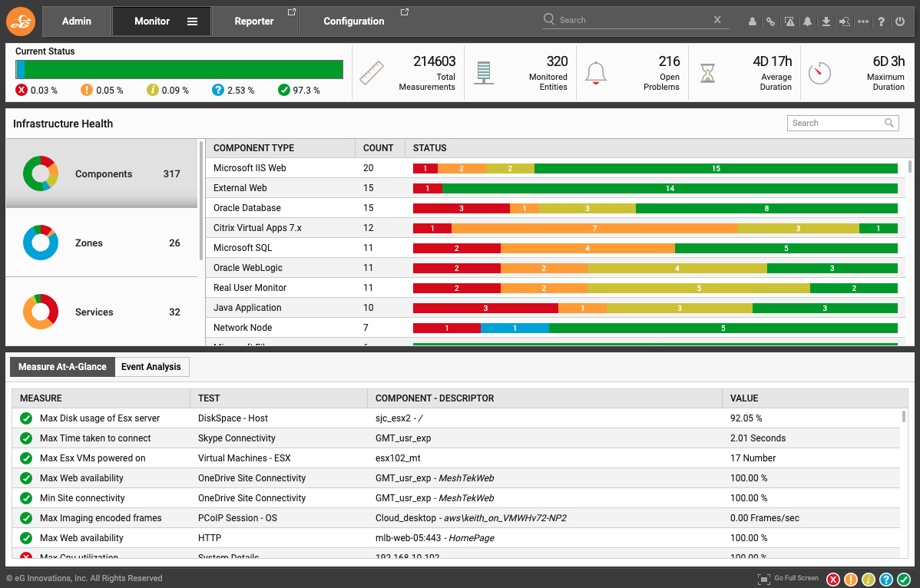
Task: Click the eG Innovations logo icon
Action: tap(21, 21)
